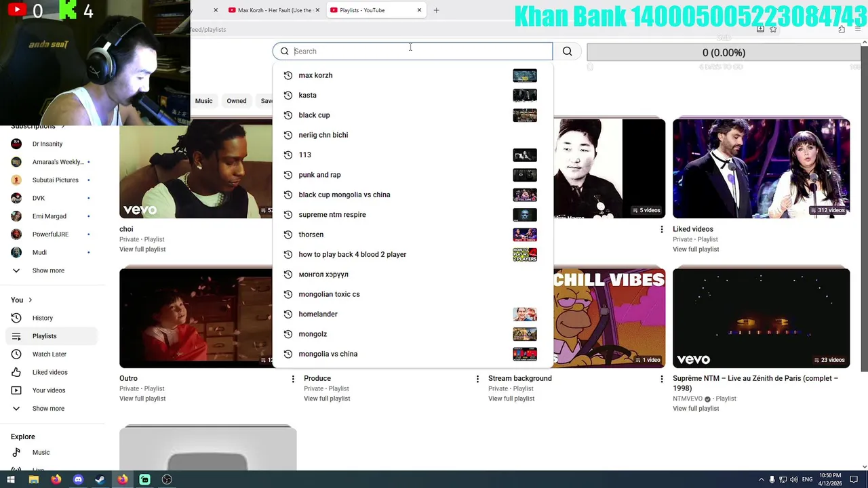This screenshot has height=488, width=868.
Task: Open the 'choi' playlist thumbnail
Action: (196, 169)
